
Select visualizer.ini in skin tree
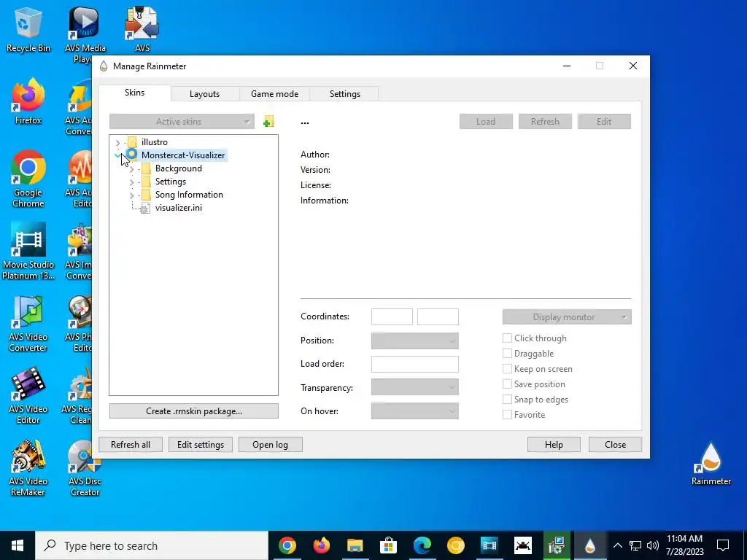tap(179, 208)
